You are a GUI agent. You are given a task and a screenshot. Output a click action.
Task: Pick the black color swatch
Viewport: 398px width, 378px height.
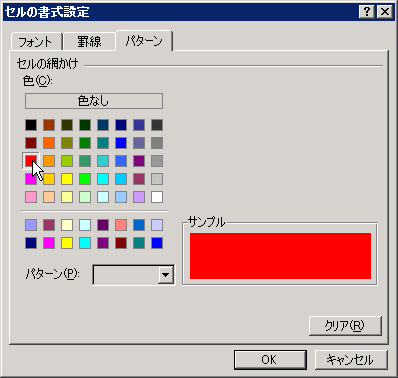31,125
